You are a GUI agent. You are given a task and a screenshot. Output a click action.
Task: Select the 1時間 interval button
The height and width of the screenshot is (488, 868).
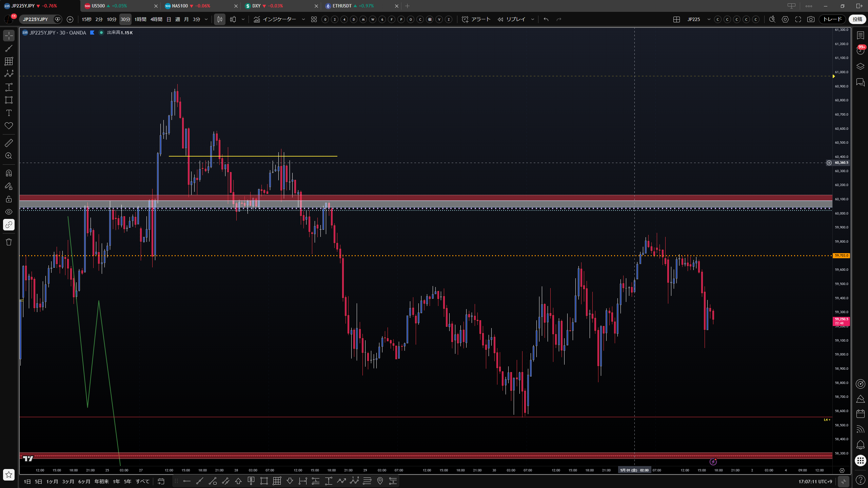click(x=140, y=19)
